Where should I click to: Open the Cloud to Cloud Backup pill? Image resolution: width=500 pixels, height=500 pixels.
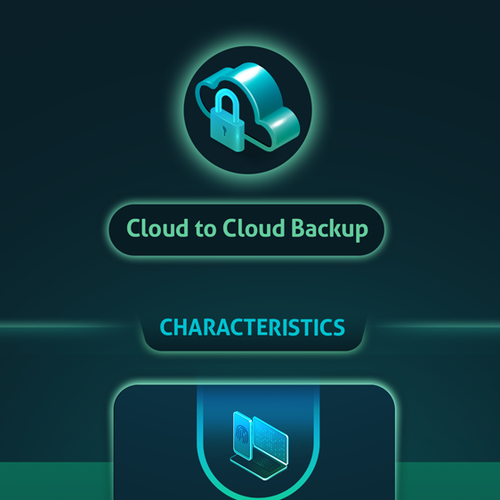(x=247, y=230)
